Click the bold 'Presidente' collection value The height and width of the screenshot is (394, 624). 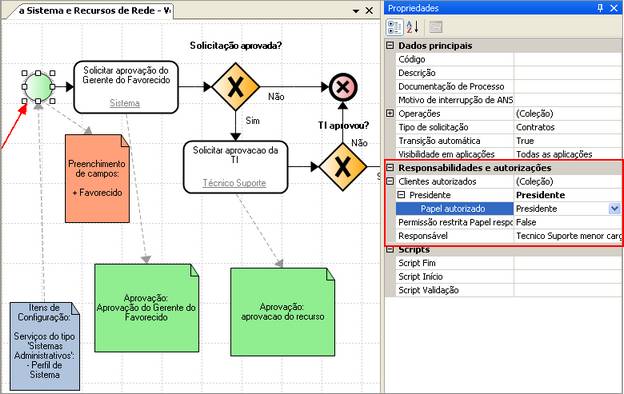coord(540,195)
